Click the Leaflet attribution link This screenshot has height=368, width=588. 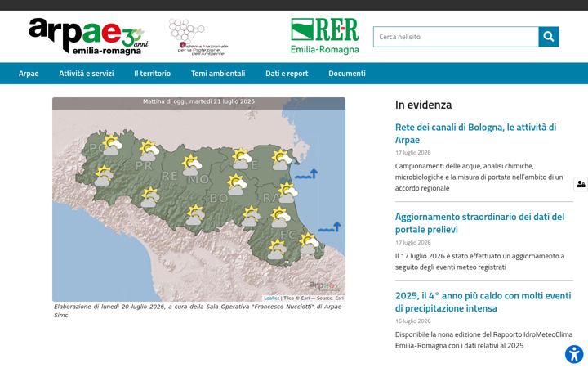click(271, 298)
